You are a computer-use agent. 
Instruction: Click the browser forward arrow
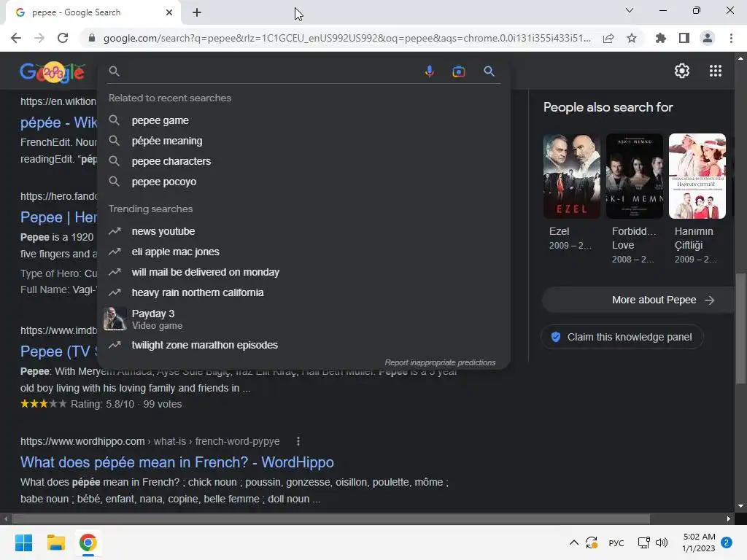pos(39,38)
